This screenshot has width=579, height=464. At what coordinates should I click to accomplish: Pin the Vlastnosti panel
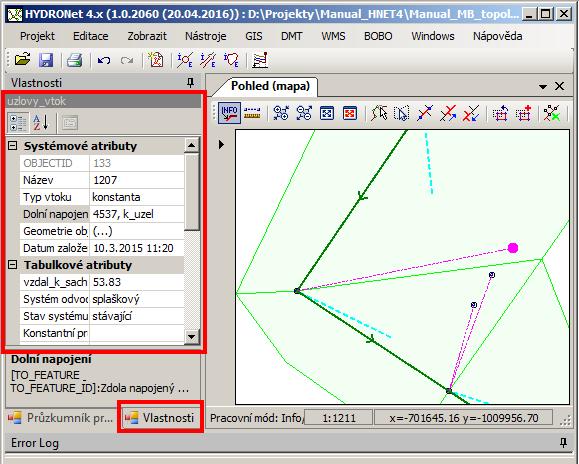pos(191,83)
